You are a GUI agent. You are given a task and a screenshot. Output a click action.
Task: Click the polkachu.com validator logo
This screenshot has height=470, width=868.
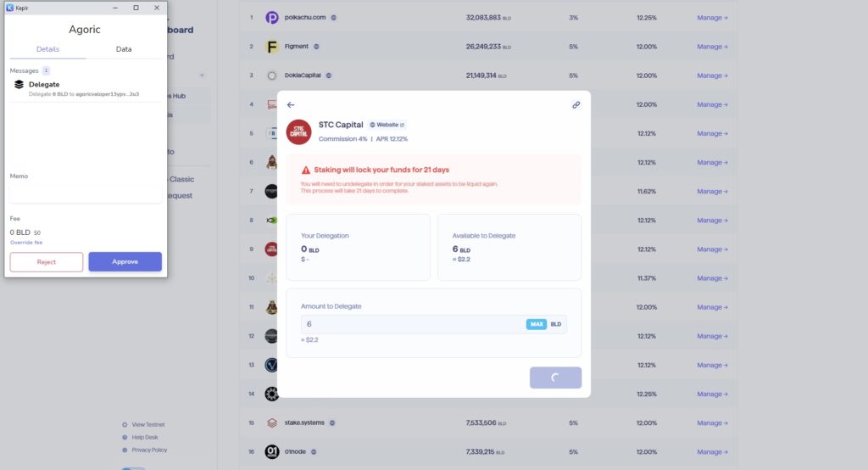(x=272, y=17)
